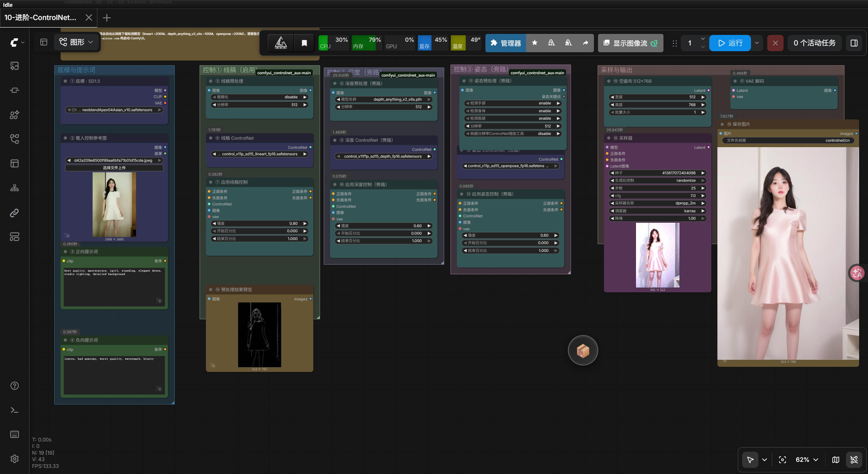Increase batch count with up arrow
This screenshot has width=868, height=474.
click(x=703, y=39)
